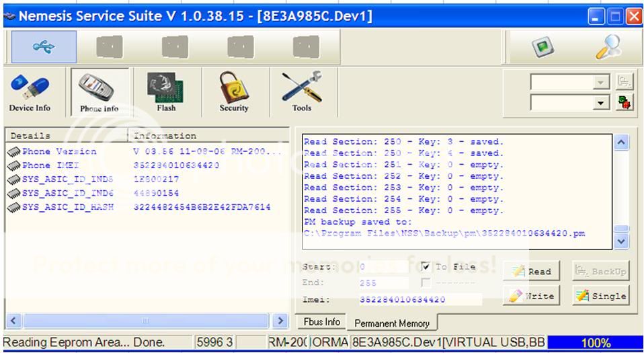Click the log scroll up arrow
The width and height of the screenshot is (644, 353).
point(621,142)
